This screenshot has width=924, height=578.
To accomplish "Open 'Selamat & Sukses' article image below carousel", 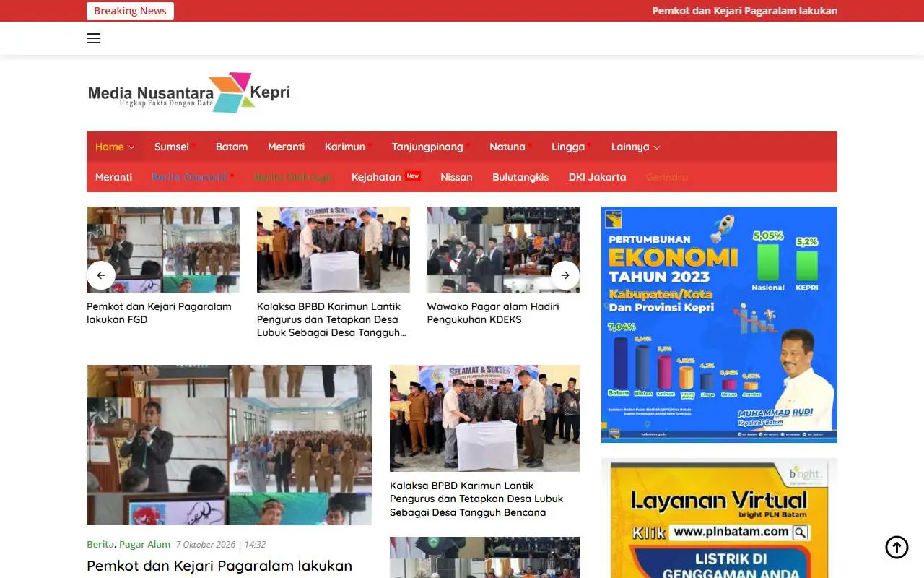I will point(484,418).
